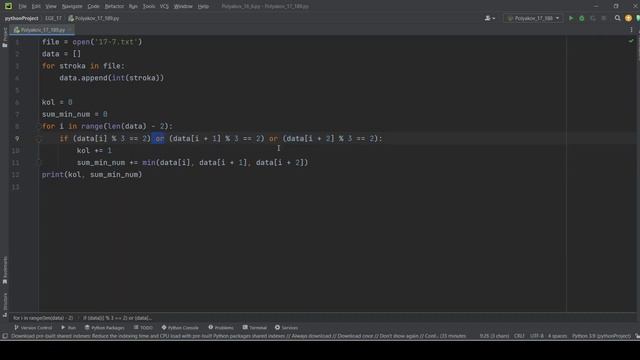Click the Python 3.9 interpreter status widget
Viewport: 640px width, 360px height.
tap(601, 336)
